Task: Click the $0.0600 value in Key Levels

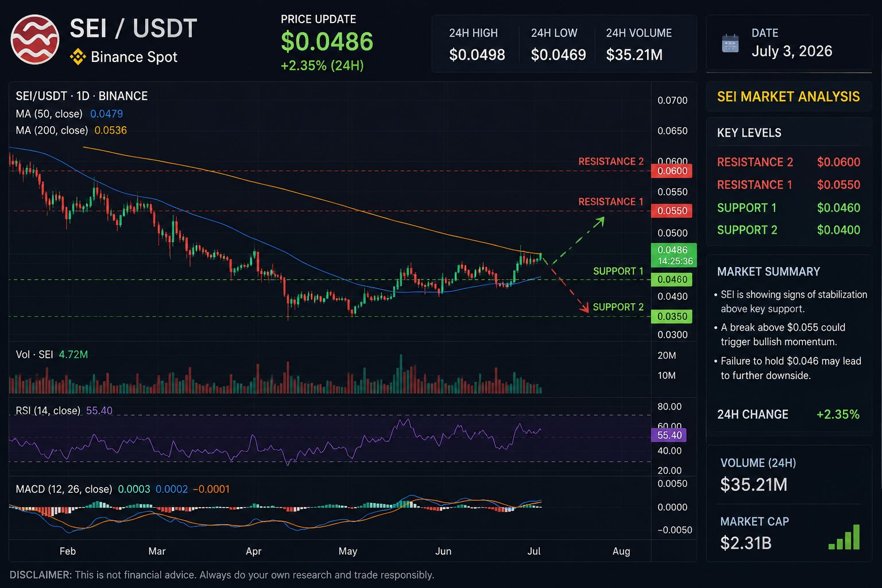Action: (x=838, y=162)
